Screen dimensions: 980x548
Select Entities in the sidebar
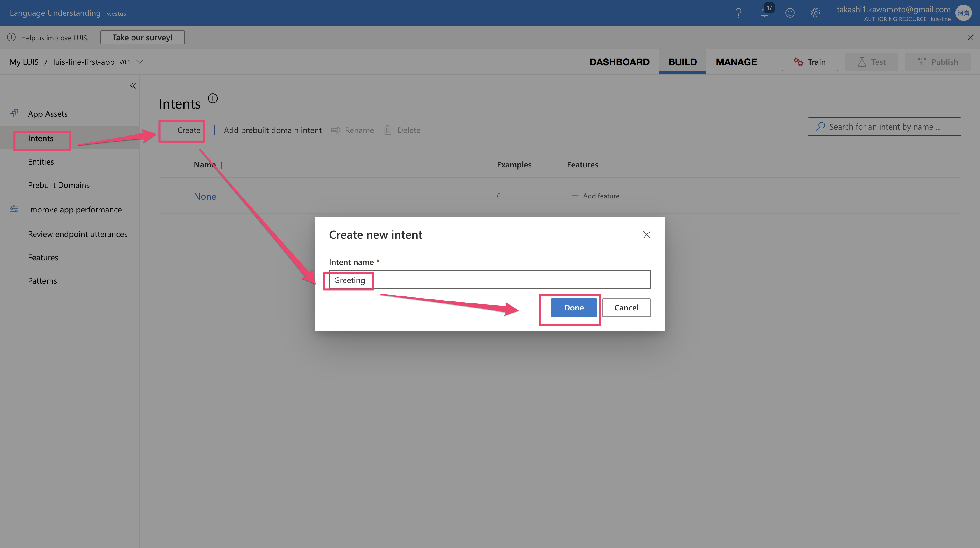[x=41, y=162]
